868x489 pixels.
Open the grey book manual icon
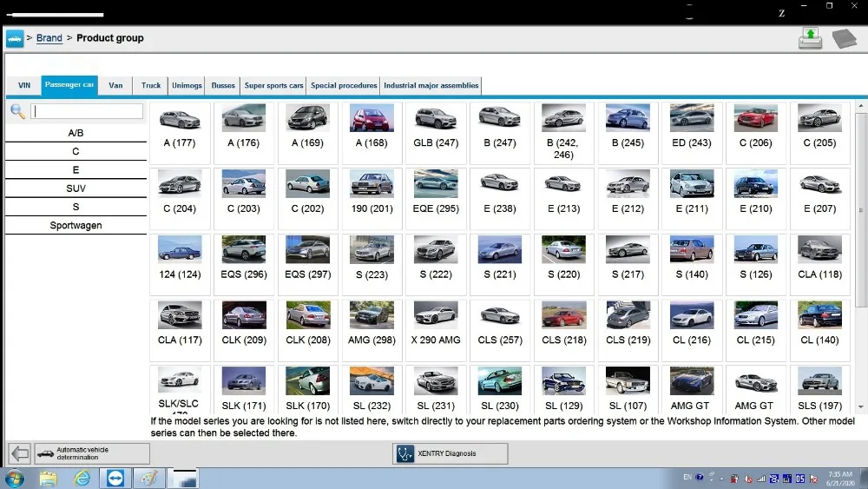844,38
